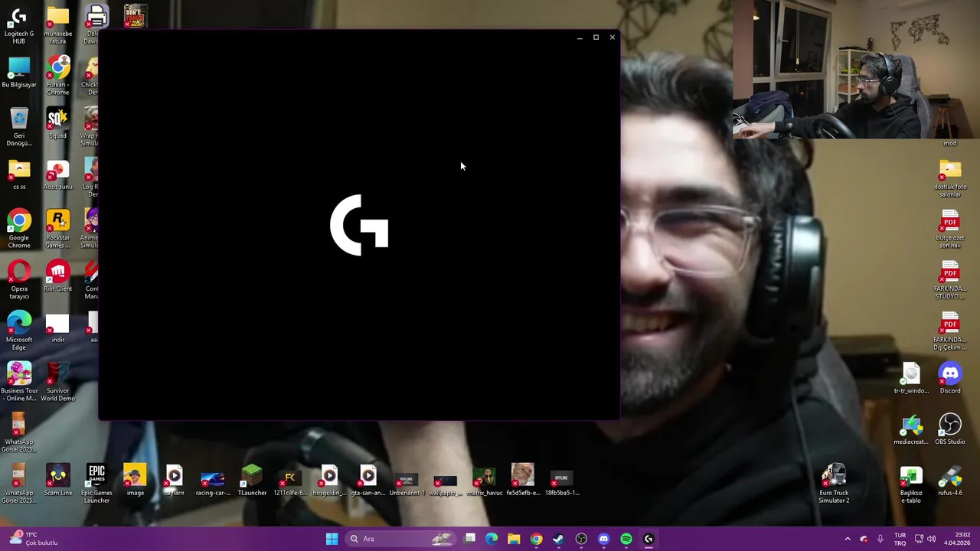This screenshot has width=980, height=551.
Task: Open Bu Bilgisayar desktop icon
Action: 19,72
